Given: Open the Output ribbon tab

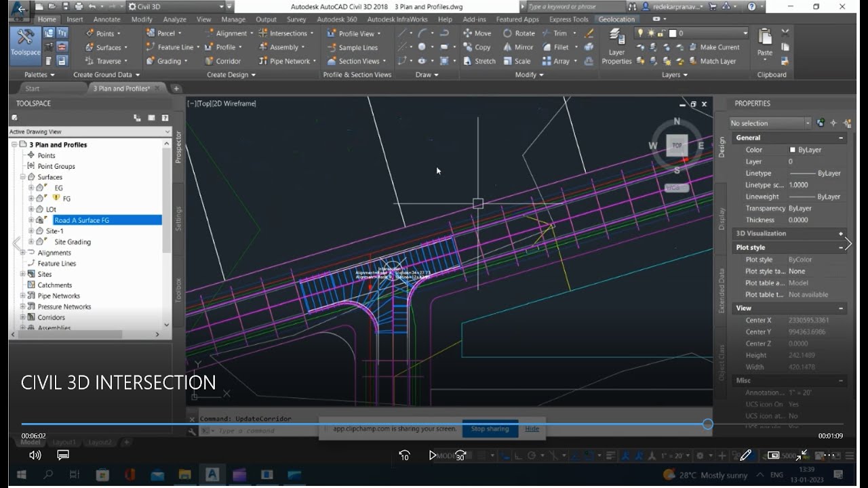Looking at the screenshot, I should click(266, 20).
